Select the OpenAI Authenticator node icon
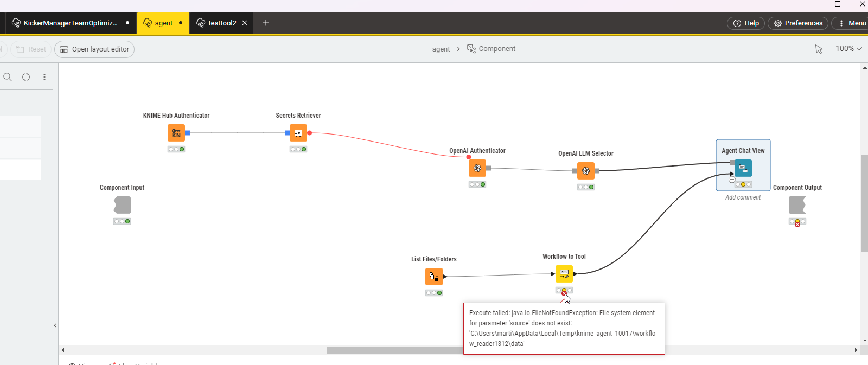 pos(477,168)
